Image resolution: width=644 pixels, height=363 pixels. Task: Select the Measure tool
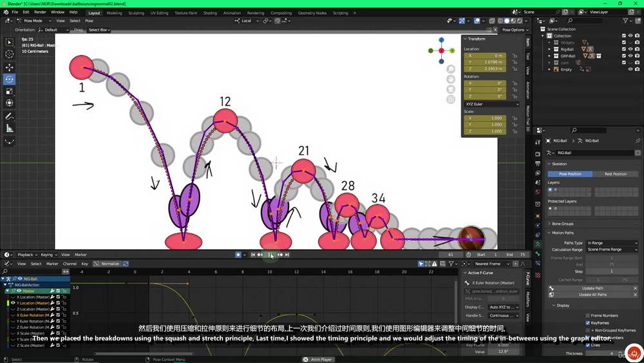tap(9, 128)
